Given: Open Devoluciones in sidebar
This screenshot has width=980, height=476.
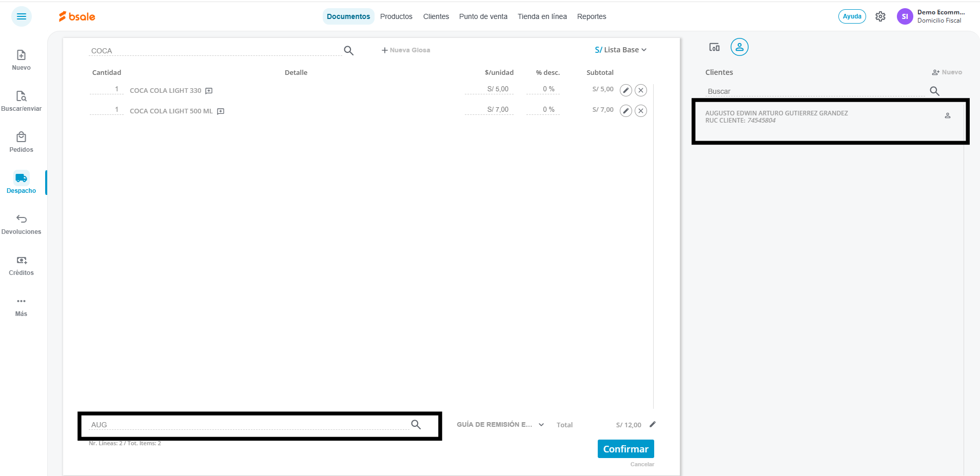Looking at the screenshot, I should click(x=22, y=224).
